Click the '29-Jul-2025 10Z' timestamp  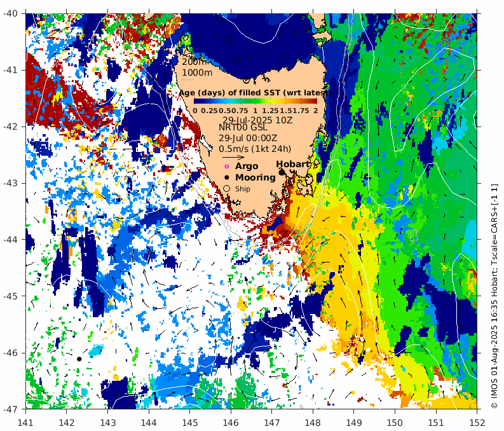click(x=258, y=120)
